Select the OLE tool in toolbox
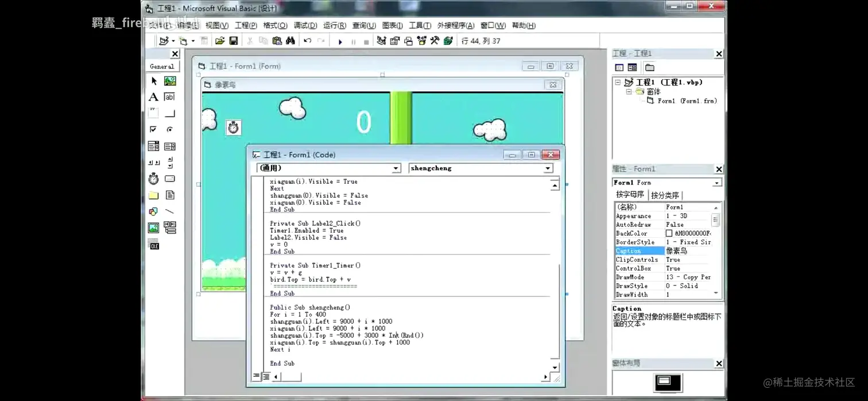 point(154,245)
